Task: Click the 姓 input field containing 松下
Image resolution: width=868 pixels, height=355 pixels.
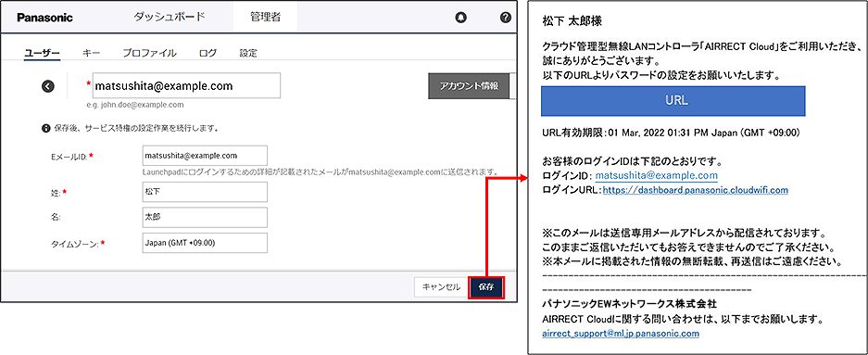Action: coord(205,192)
